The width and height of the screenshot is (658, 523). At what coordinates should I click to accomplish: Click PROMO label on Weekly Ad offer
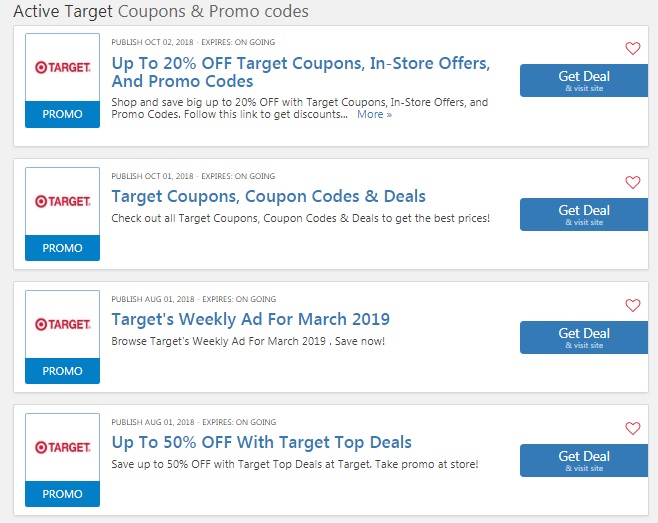(x=63, y=371)
